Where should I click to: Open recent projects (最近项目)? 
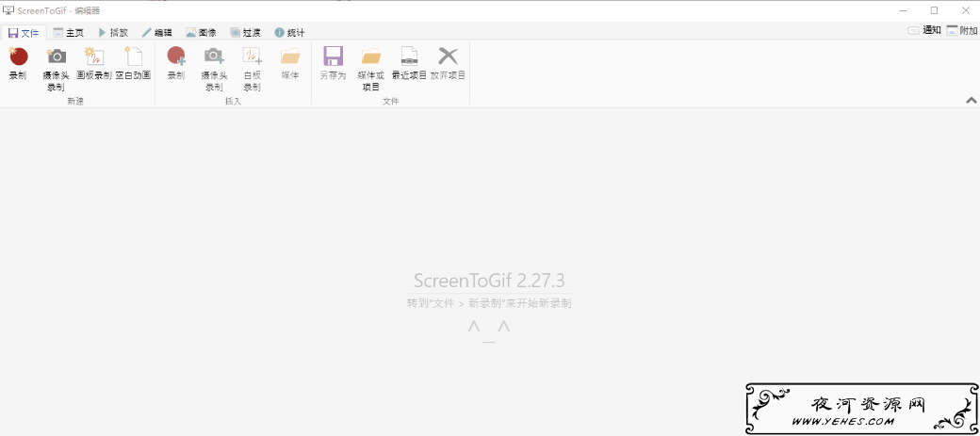click(x=409, y=64)
